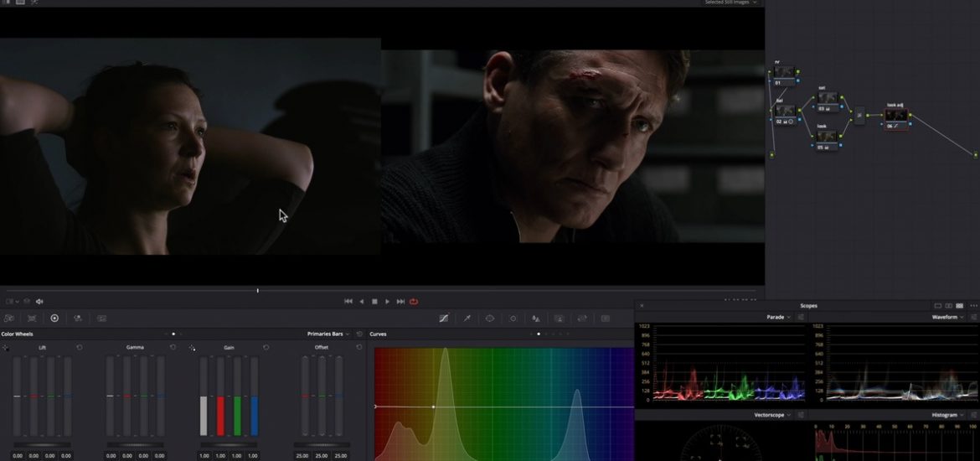Open the Motion Effects palette

(101, 319)
